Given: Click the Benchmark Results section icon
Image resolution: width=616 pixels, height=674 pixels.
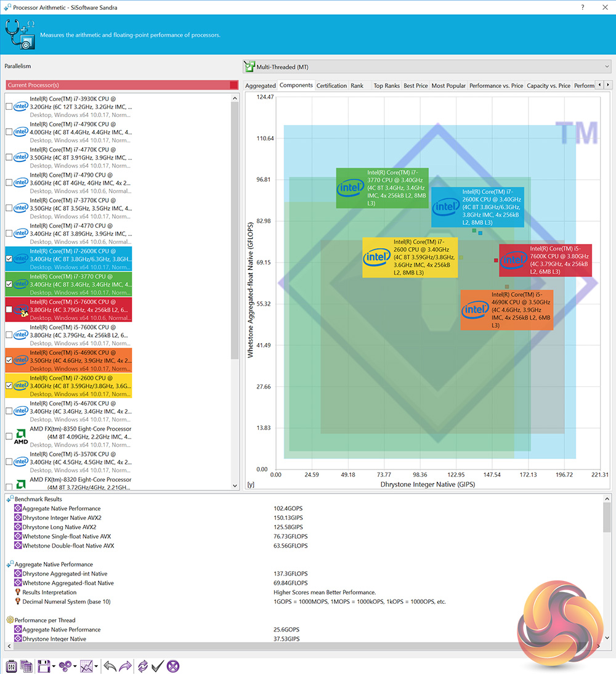Looking at the screenshot, I should pyautogui.click(x=10, y=498).
